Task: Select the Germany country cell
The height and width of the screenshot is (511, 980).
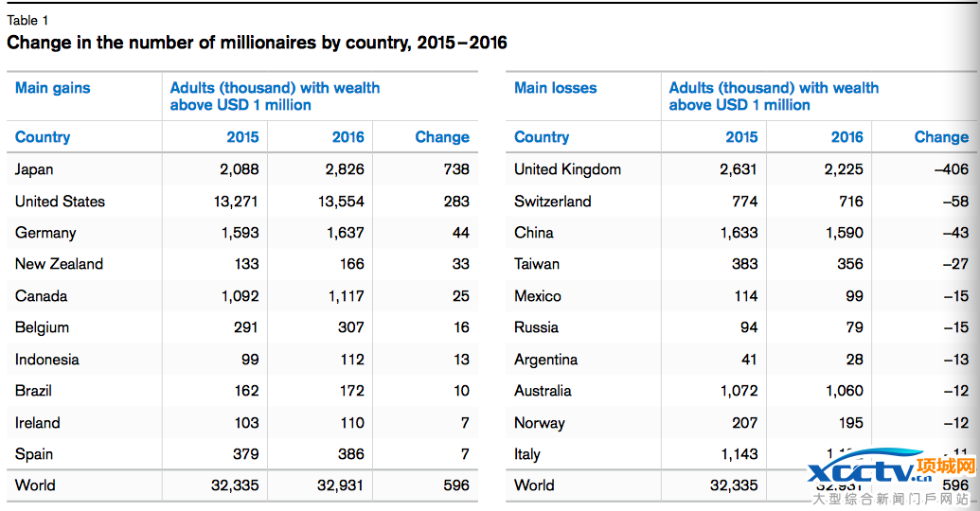Action: pos(45,233)
